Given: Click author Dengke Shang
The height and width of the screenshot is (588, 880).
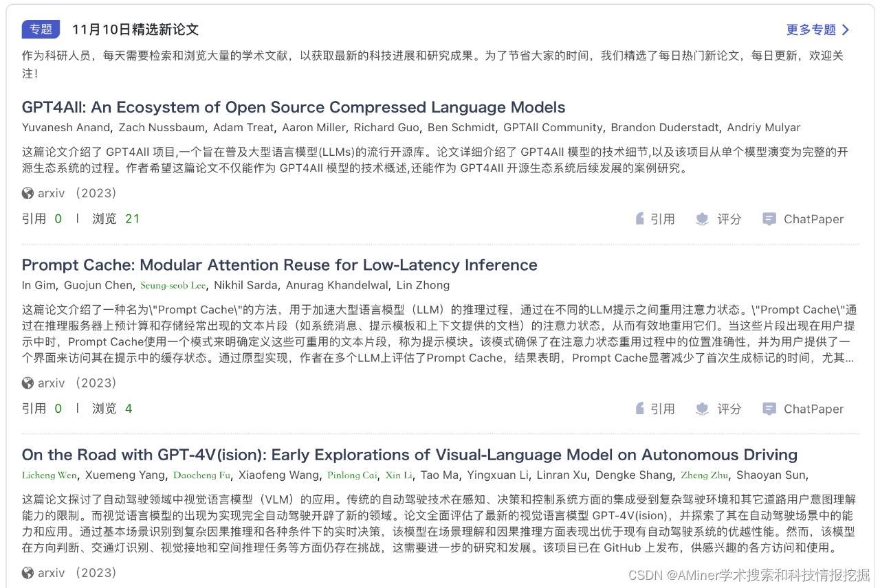Looking at the screenshot, I should point(634,475).
